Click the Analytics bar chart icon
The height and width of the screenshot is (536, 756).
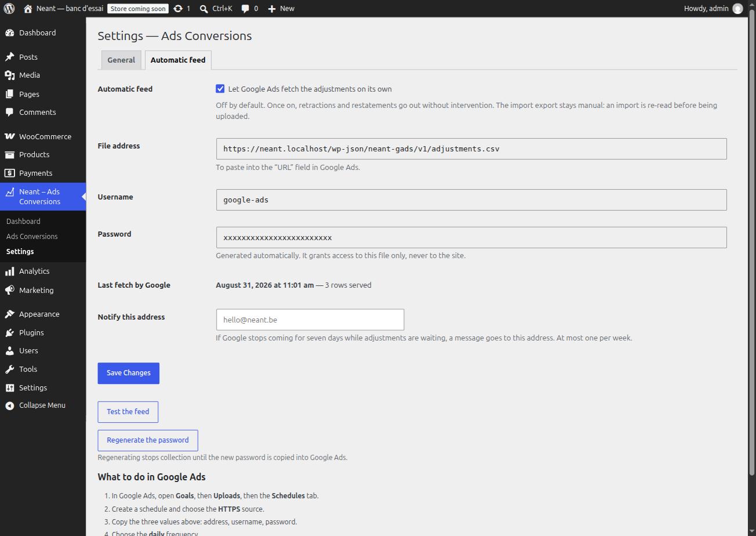(x=10, y=271)
